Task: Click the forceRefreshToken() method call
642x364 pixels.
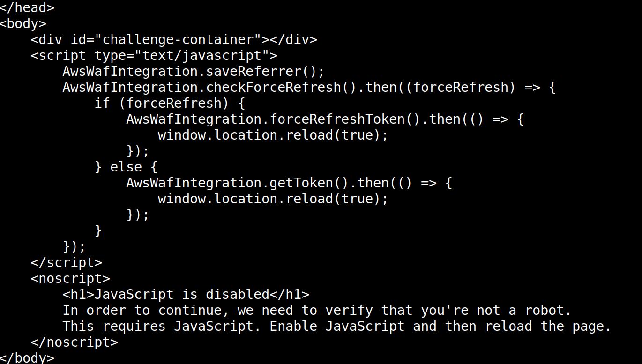Action: click(x=344, y=119)
